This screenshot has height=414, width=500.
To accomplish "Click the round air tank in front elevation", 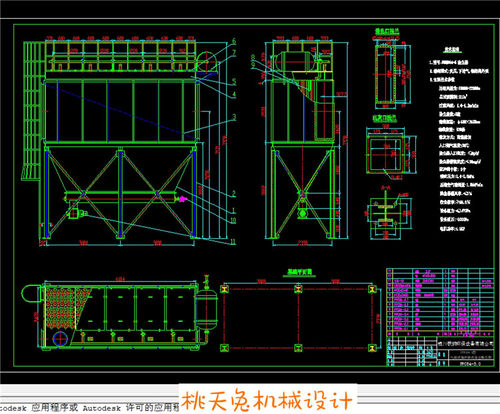I will point(207,62).
